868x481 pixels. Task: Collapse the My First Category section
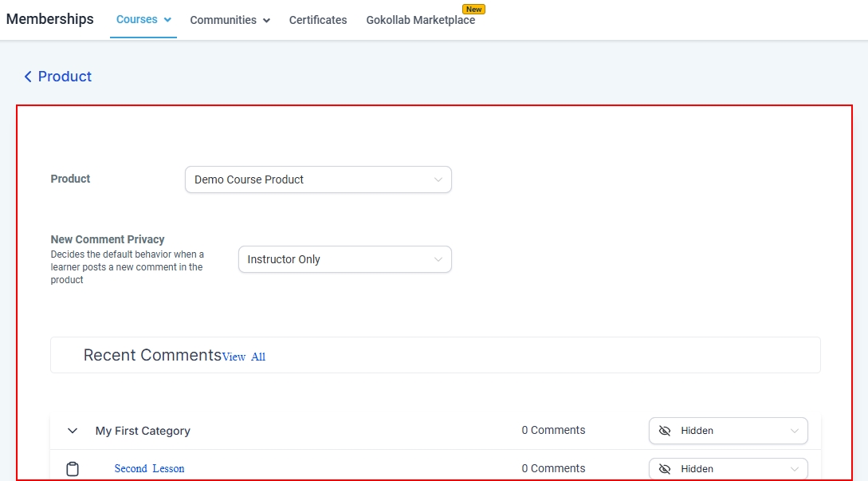[73, 431]
